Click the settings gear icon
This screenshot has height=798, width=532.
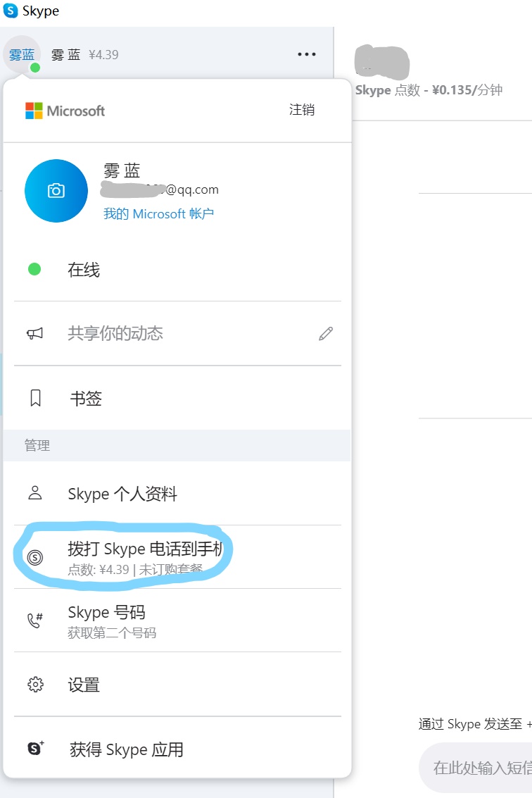coord(35,685)
